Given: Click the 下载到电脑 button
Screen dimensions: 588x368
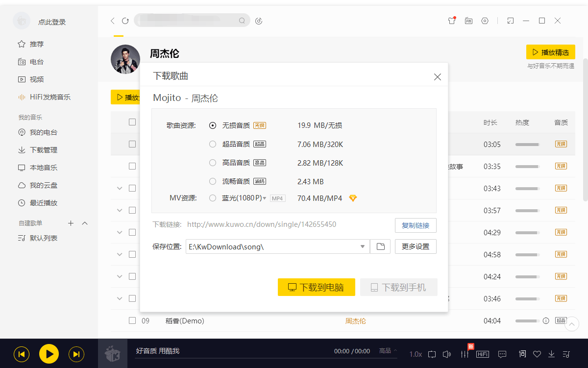Looking at the screenshot, I should tap(316, 287).
